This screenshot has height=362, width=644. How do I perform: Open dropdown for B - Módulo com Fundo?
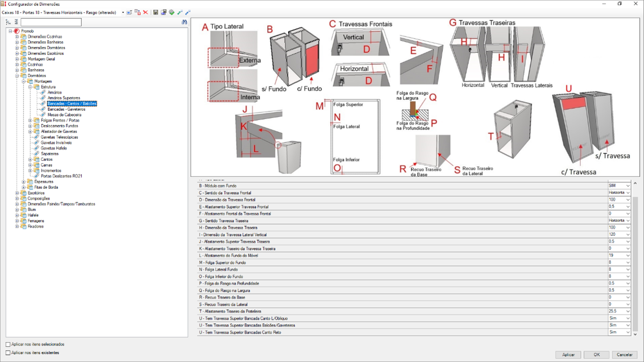coord(628,186)
